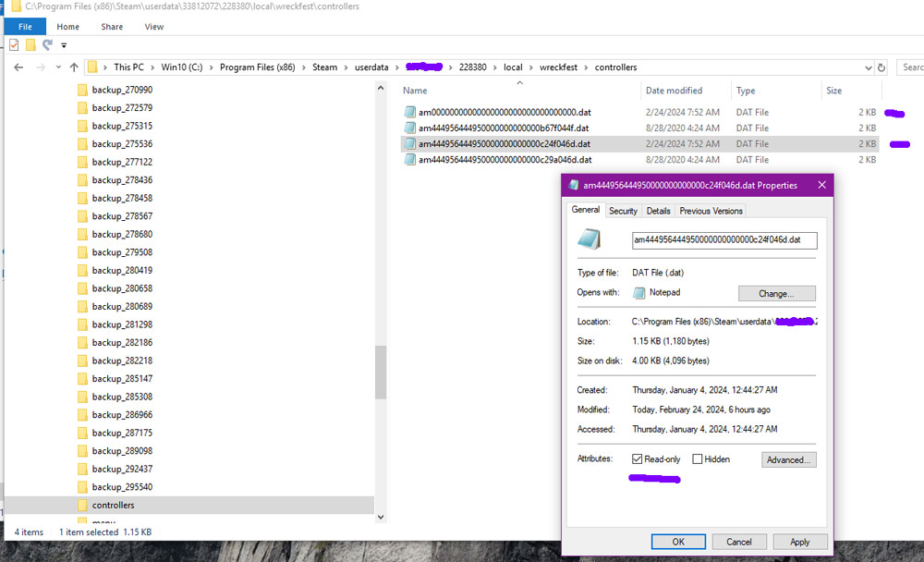Open the address bar history dropdown

tap(868, 67)
